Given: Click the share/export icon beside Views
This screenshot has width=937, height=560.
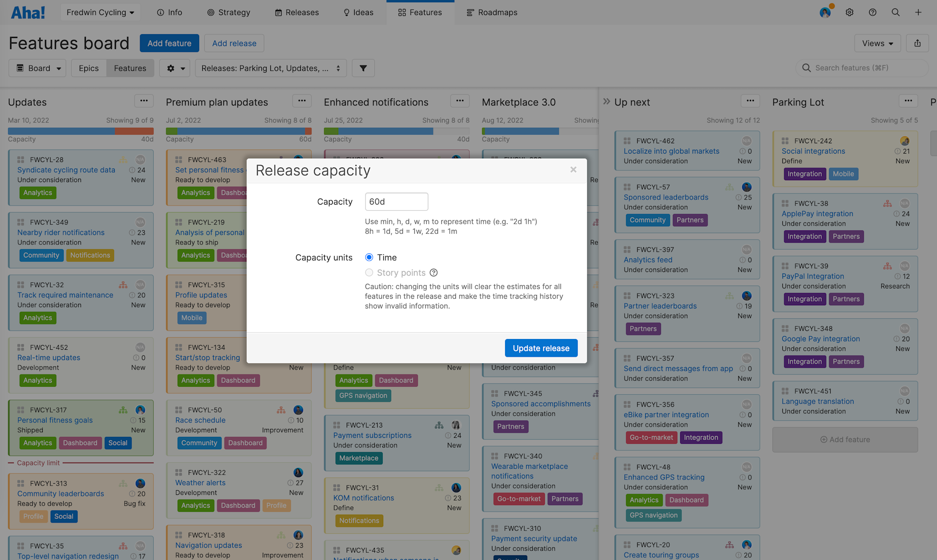Looking at the screenshot, I should point(917,44).
